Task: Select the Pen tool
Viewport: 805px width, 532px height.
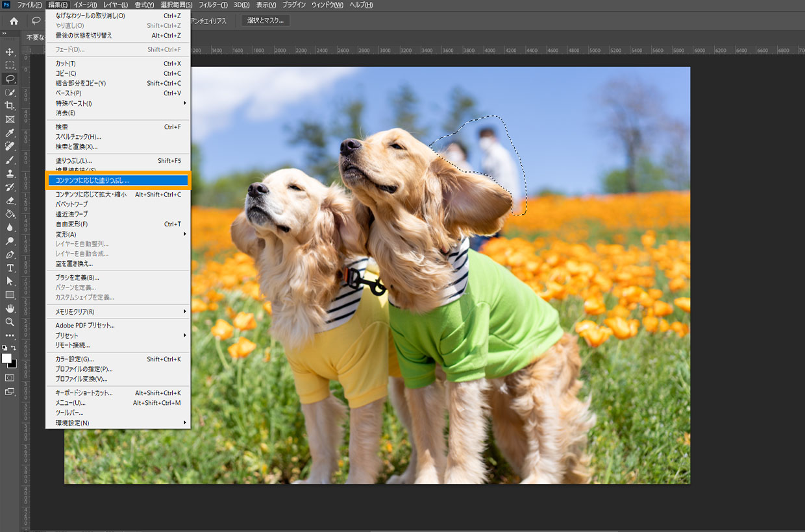Action: pyautogui.click(x=10, y=254)
